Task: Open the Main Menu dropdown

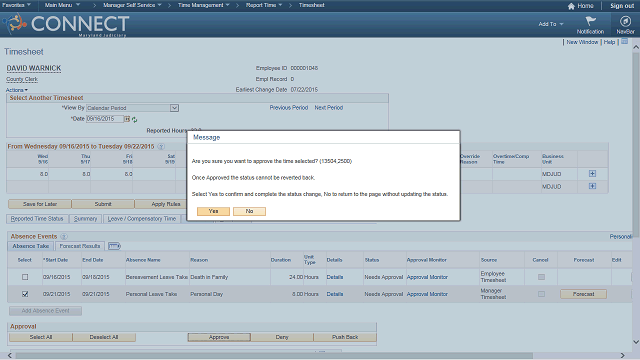Action: pyautogui.click(x=62, y=5)
